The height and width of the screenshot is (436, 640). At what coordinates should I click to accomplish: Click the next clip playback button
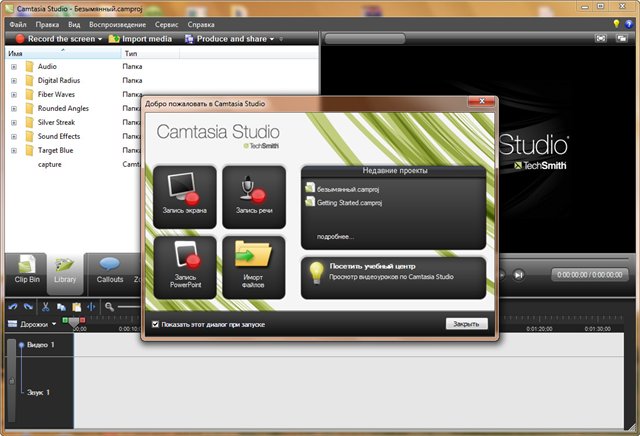point(518,275)
